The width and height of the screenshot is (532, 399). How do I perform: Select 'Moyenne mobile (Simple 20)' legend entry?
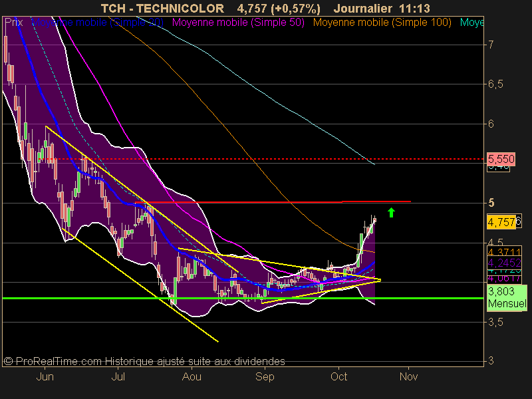98,23
